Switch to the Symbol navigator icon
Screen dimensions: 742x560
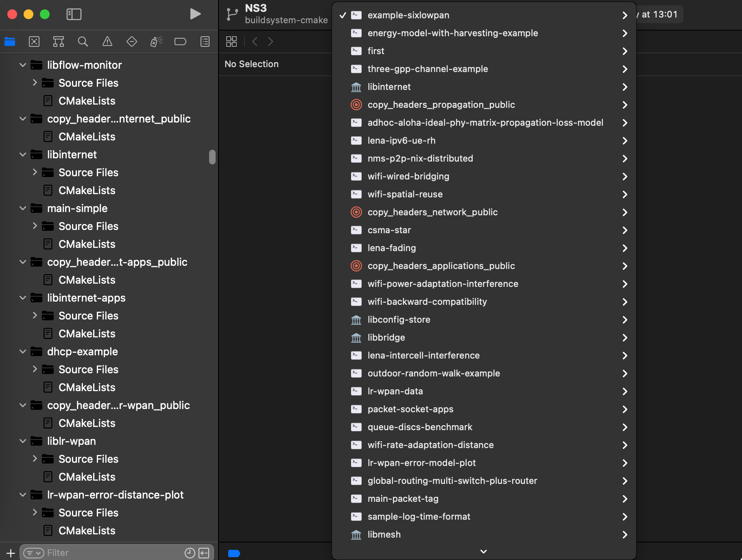[59, 42]
